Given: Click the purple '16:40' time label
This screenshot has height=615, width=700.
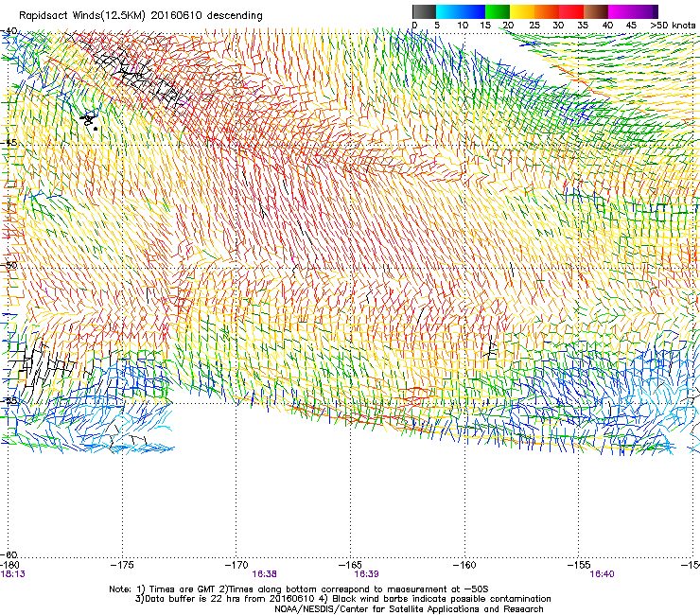Looking at the screenshot, I should coord(602,574).
